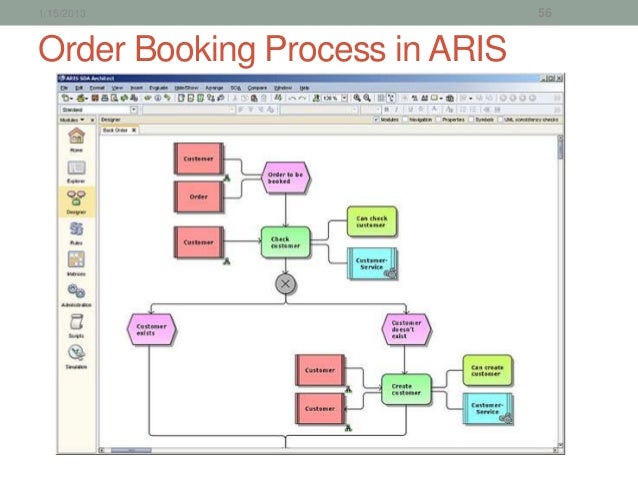Select the Customer doesn't exist event
Image resolution: width=638 pixels, height=479 pixels.
406,329
